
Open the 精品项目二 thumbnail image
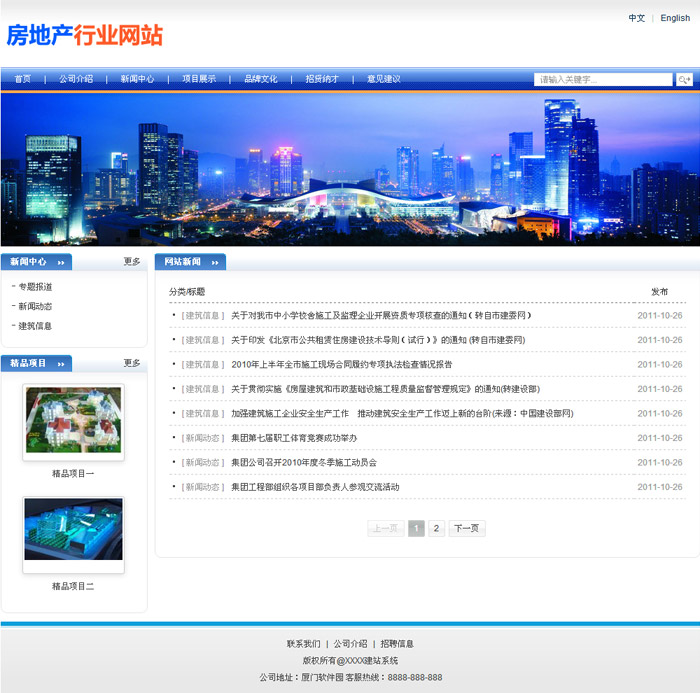coord(73,535)
